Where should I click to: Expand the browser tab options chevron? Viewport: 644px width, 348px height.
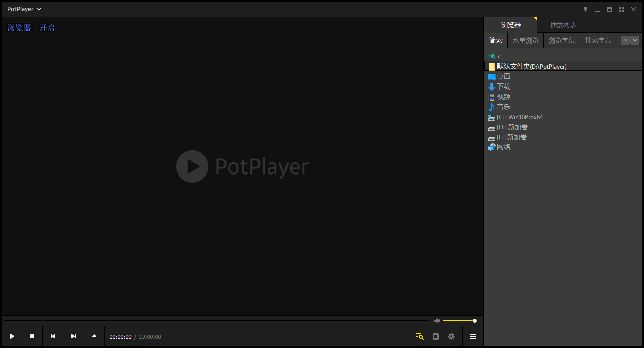(x=635, y=40)
